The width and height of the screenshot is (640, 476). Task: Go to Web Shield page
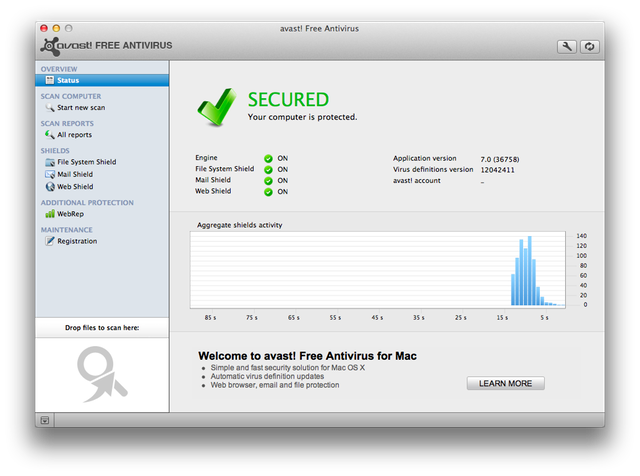pos(75,187)
